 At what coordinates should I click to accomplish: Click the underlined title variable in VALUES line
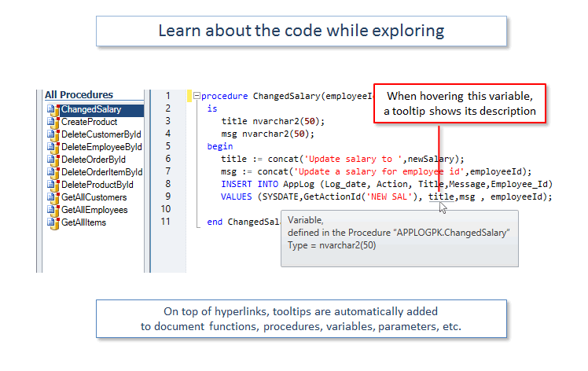(441, 197)
